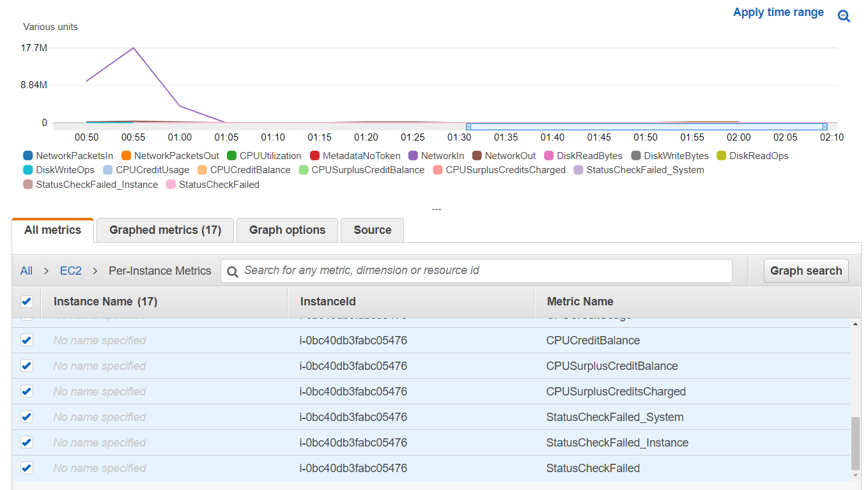The height and width of the screenshot is (490, 868).
Task: Uncheck the CPUCreditBalance row checkbox
Action: coord(27,341)
